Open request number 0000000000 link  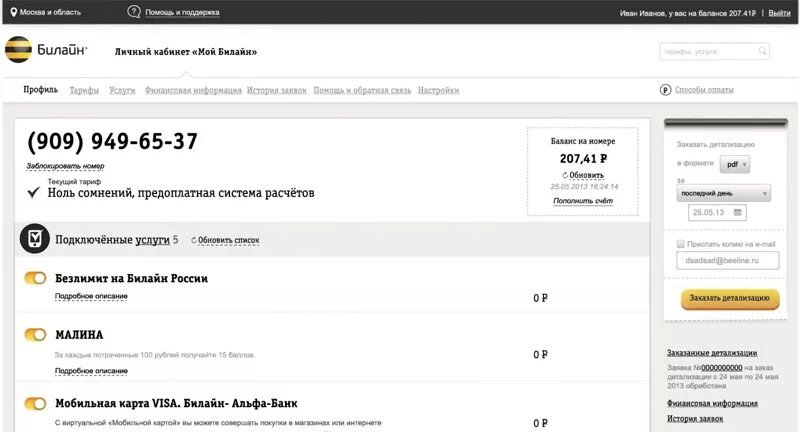722,368
